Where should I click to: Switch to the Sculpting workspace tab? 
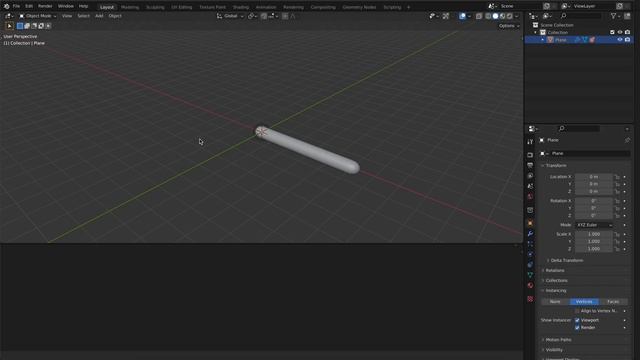pos(155,7)
